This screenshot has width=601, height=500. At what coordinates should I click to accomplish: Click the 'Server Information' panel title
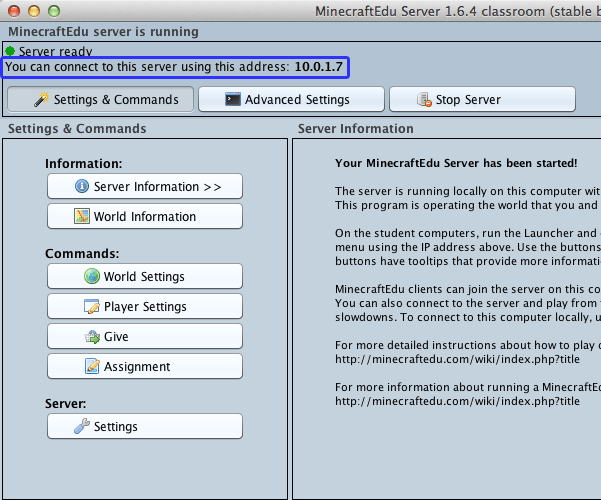click(356, 129)
